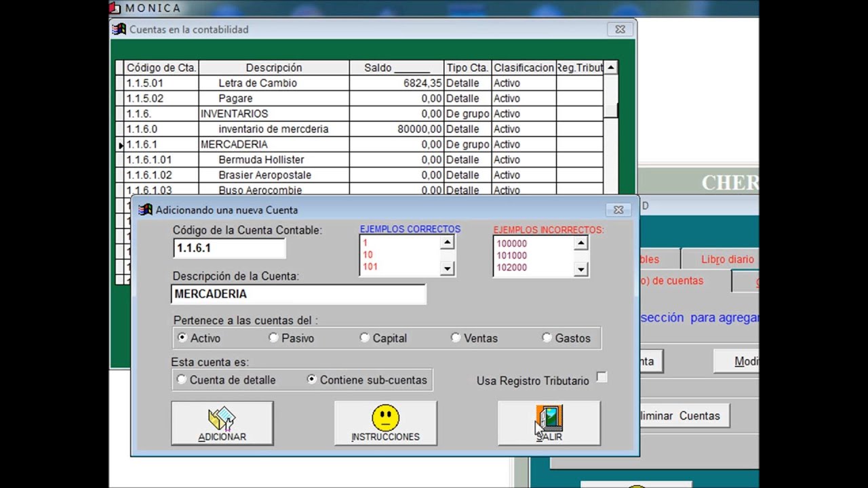Select the Pasivo radio button

click(273, 338)
